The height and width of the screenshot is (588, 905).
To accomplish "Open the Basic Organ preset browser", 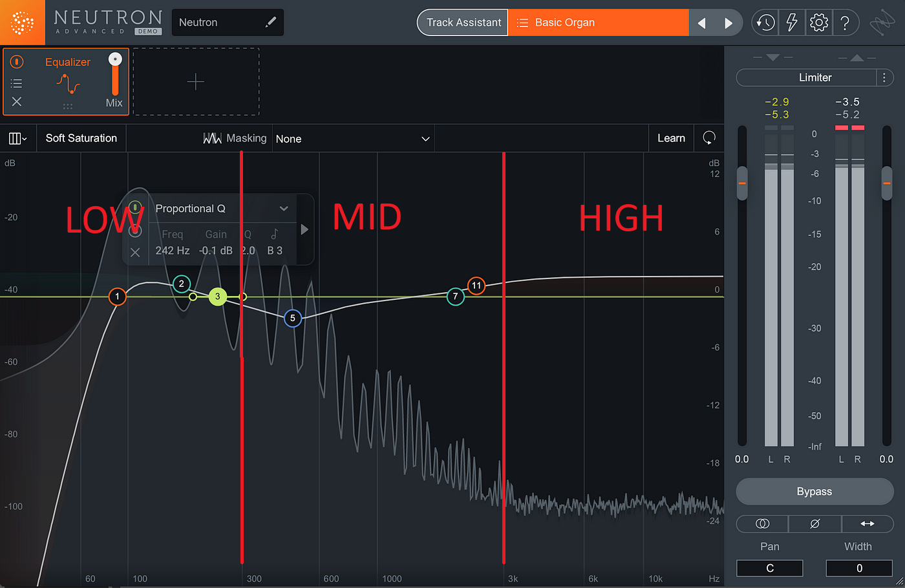I will click(599, 23).
